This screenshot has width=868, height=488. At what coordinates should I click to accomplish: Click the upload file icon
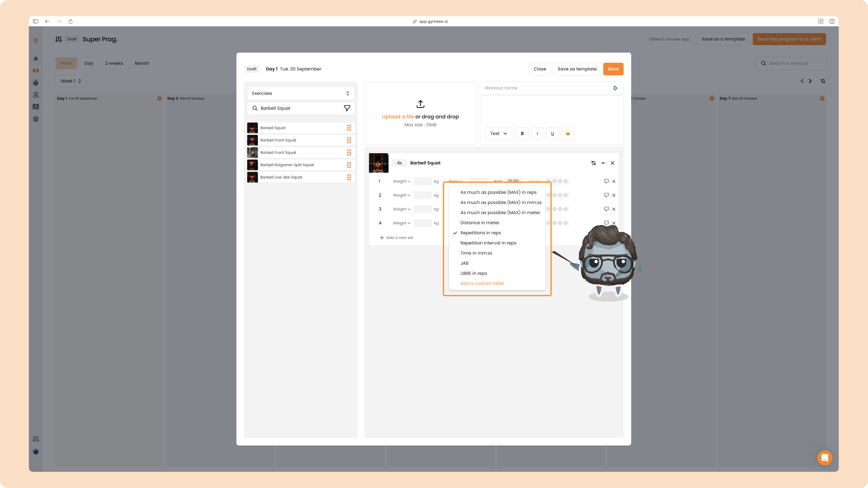[x=420, y=104]
